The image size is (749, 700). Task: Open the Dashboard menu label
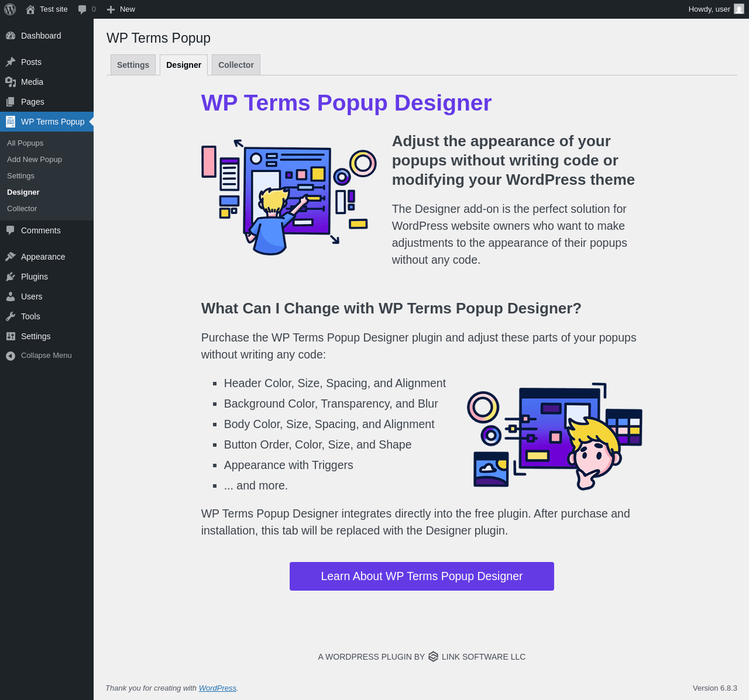[x=41, y=36]
